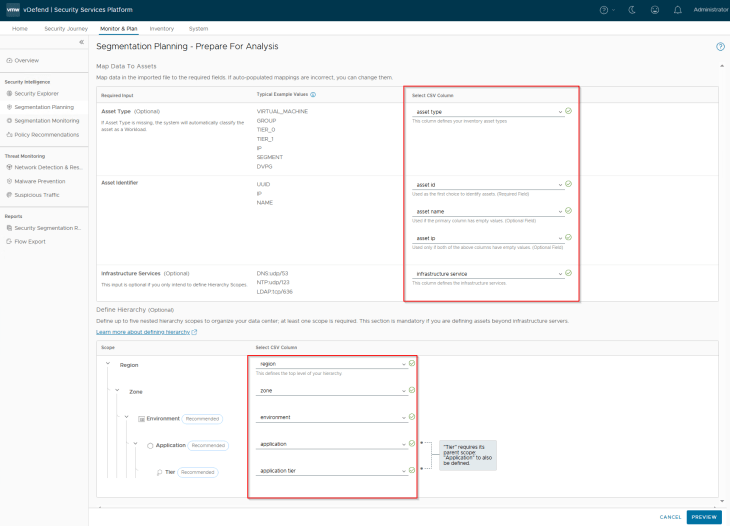Collapse the Zone scope tree node

[x=116, y=391]
